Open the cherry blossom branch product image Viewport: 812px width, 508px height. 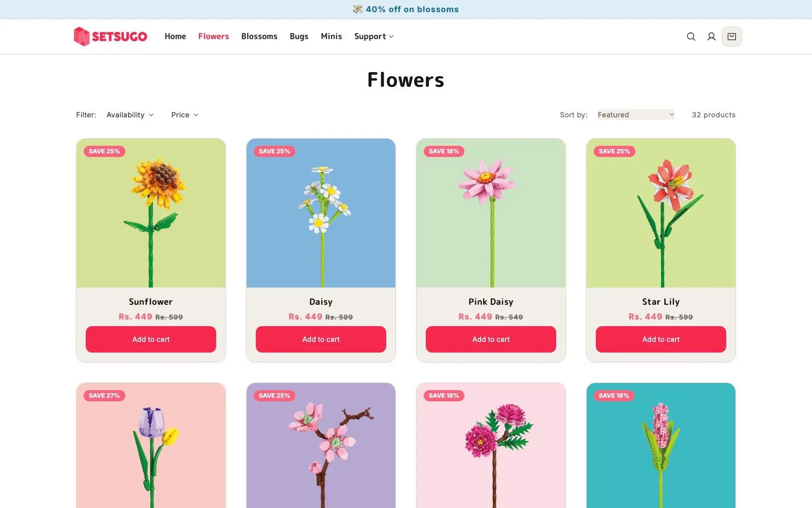[x=321, y=446]
